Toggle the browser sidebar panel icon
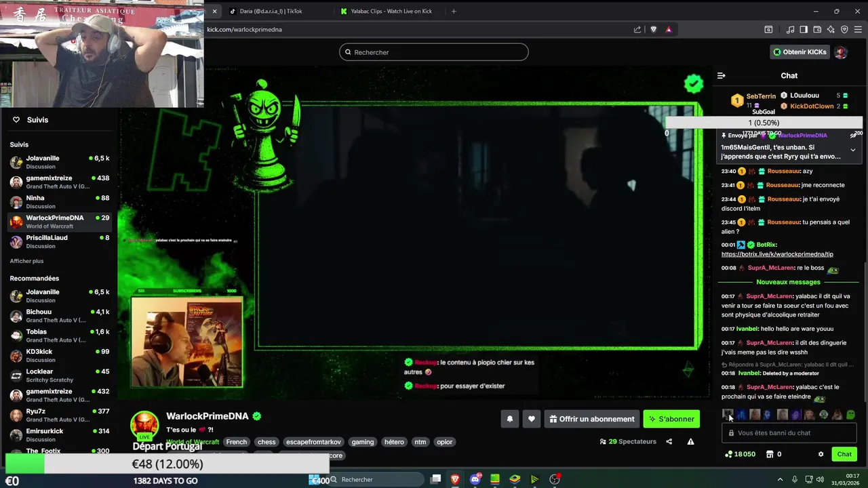 804,29
